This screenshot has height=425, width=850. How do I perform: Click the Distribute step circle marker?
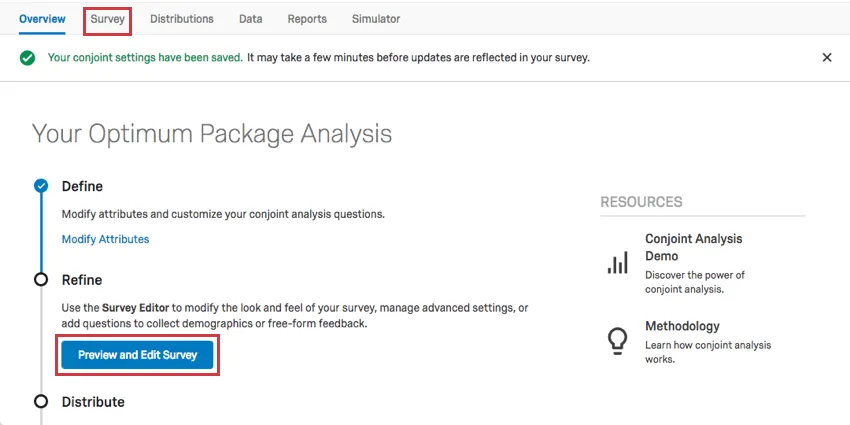point(41,402)
